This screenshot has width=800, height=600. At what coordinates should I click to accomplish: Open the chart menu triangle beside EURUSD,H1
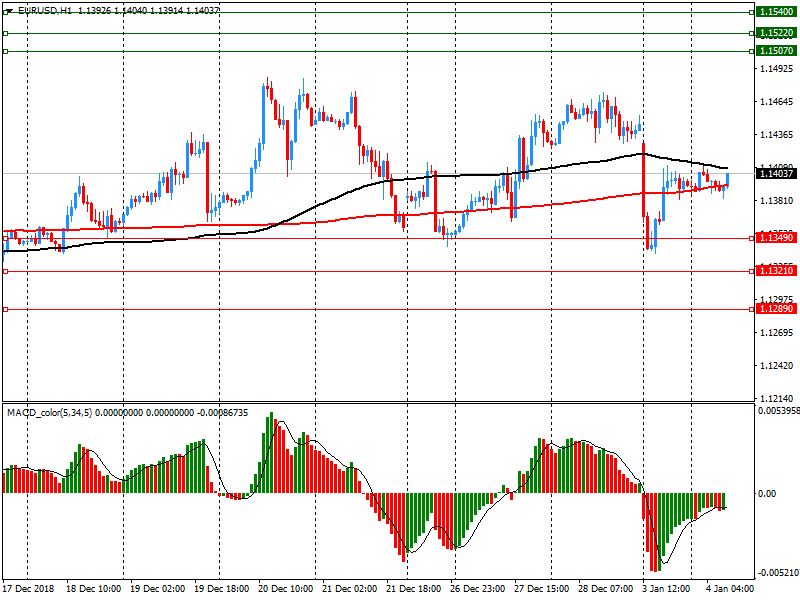click(x=9, y=10)
